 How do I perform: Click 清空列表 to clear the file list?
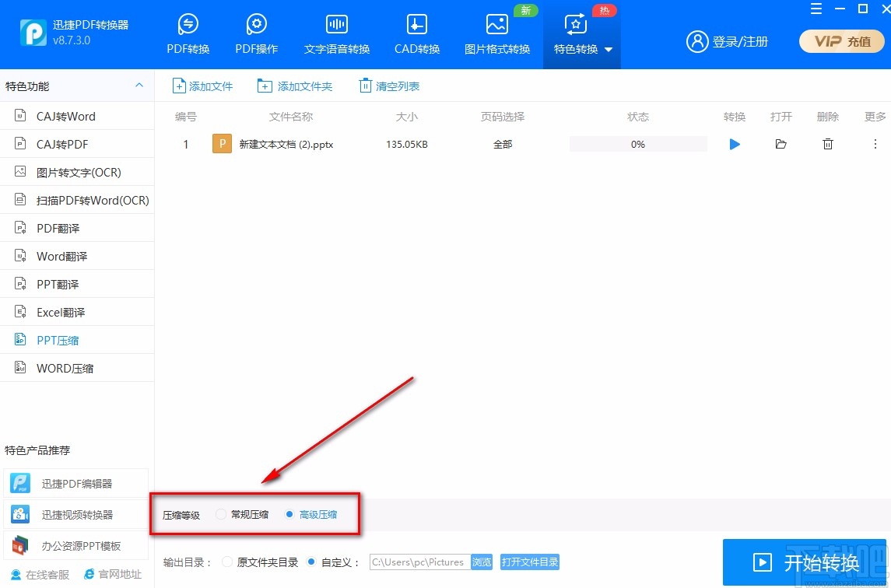[x=388, y=86]
